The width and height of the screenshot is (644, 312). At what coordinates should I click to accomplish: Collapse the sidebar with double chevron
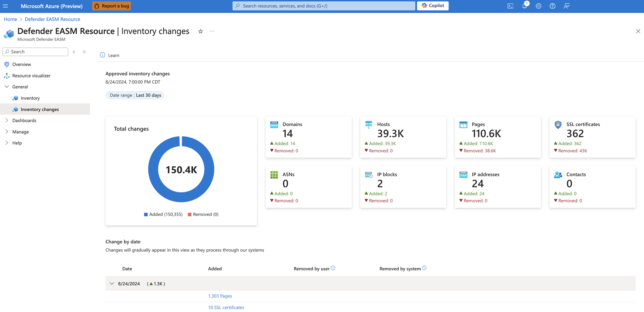pos(85,52)
